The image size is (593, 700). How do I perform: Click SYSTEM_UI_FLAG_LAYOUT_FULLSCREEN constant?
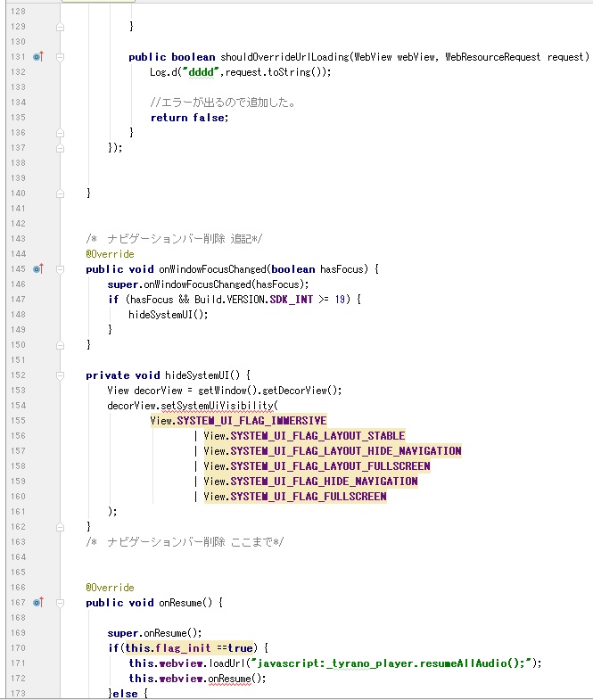331,466
